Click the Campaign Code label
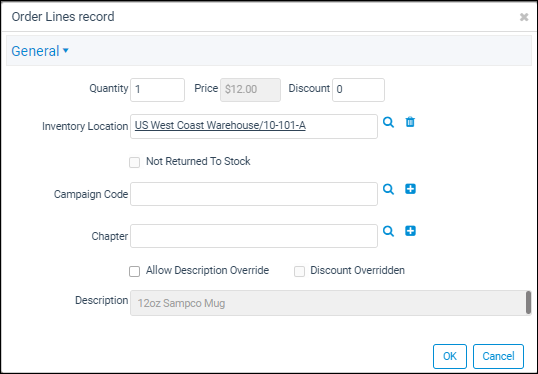 click(91, 194)
